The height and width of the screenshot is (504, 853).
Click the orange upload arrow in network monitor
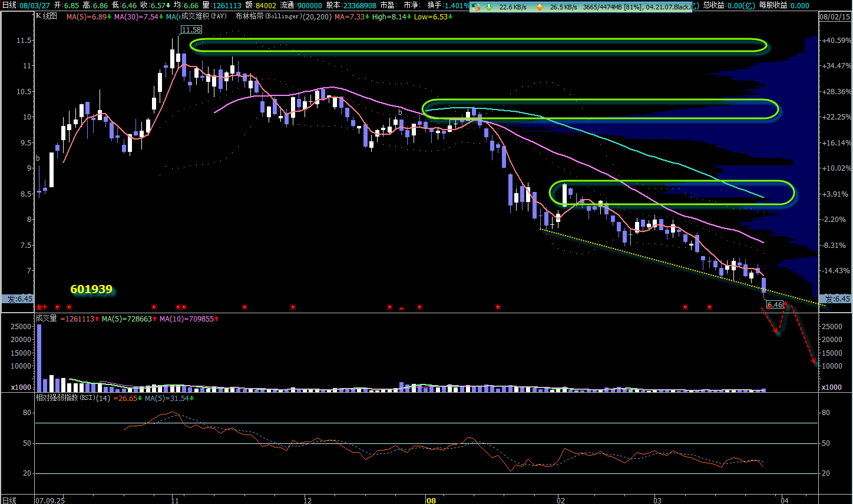pyautogui.click(x=539, y=7)
